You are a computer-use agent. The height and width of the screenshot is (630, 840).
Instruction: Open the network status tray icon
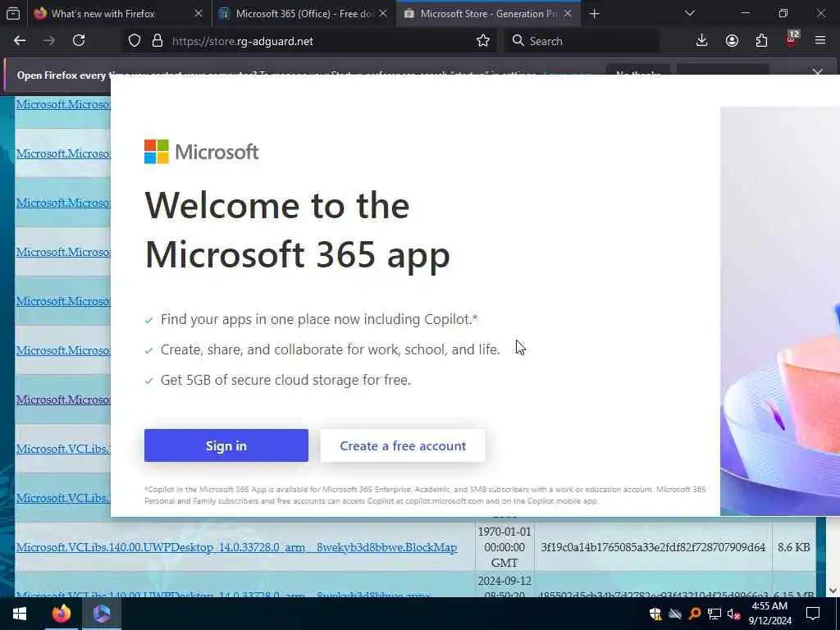pyautogui.click(x=714, y=614)
